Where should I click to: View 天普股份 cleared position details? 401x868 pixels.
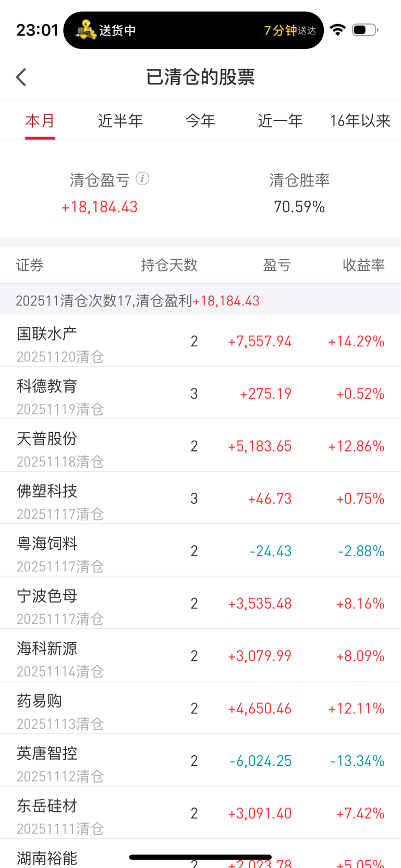200,446
